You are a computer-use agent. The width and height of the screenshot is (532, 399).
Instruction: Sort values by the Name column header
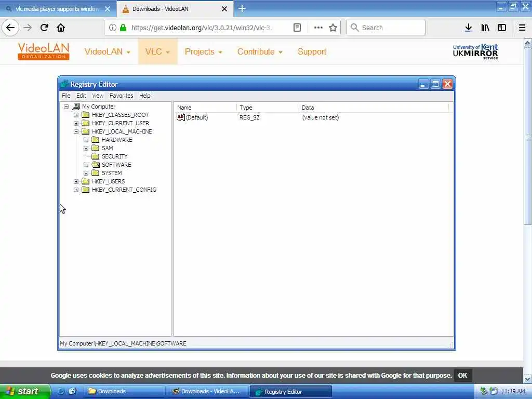[x=205, y=108]
